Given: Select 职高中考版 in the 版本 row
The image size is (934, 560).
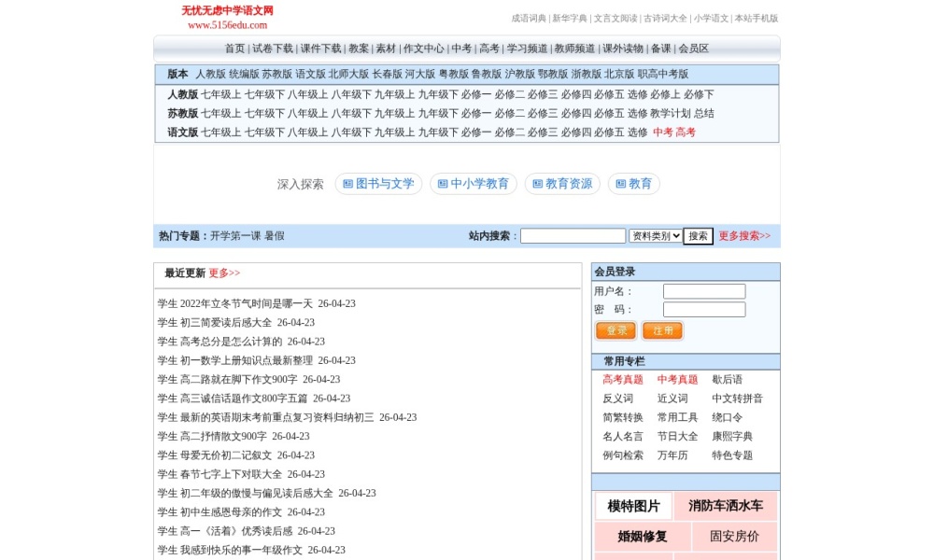Looking at the screenshot, I should pos(663,75).
